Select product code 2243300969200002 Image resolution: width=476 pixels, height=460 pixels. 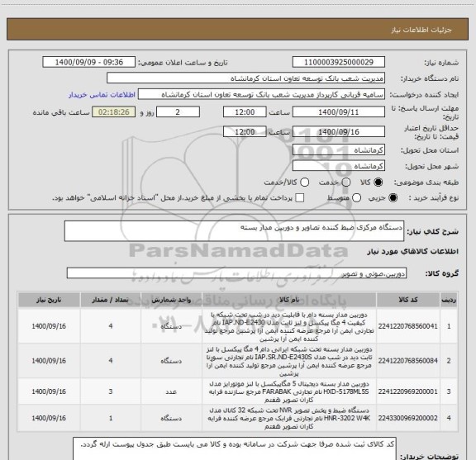point(407,418)
